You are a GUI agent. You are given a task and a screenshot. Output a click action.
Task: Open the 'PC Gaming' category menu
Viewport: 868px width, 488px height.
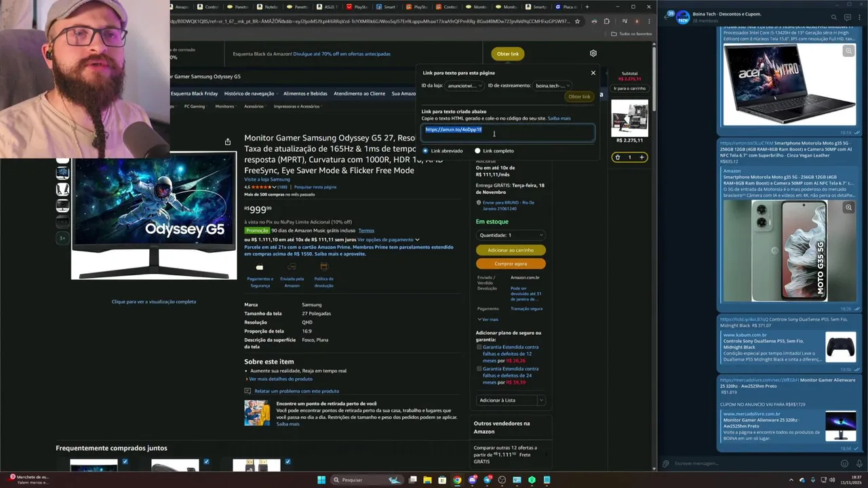(195, 106)
